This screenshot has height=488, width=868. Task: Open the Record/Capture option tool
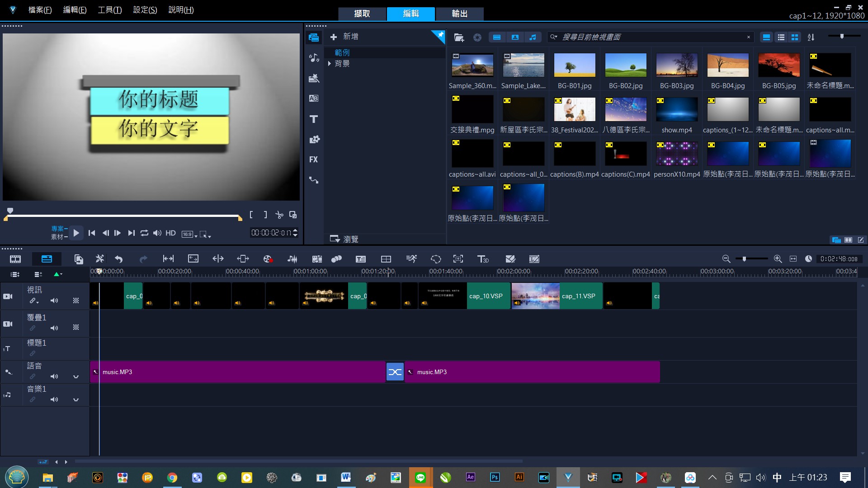268,259
